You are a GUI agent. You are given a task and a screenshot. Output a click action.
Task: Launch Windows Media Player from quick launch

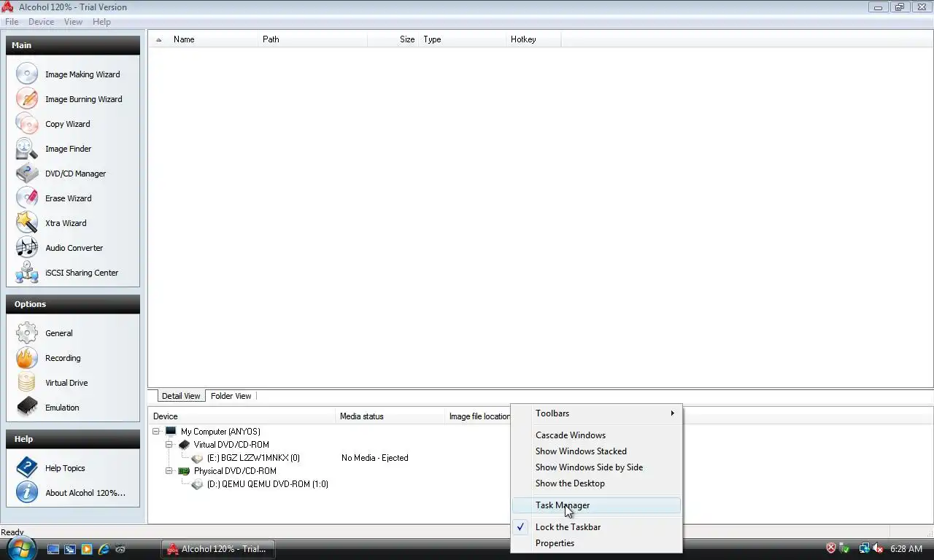coord(87,549)
